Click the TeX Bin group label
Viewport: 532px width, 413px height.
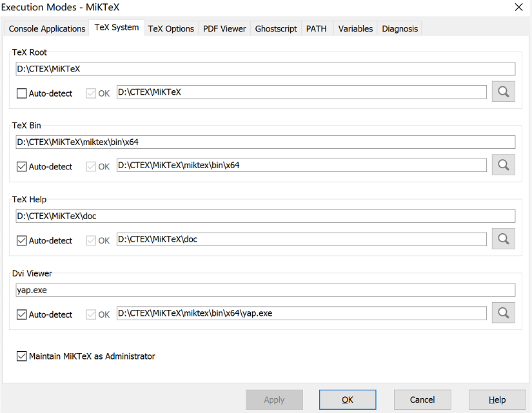coord(26,126)
